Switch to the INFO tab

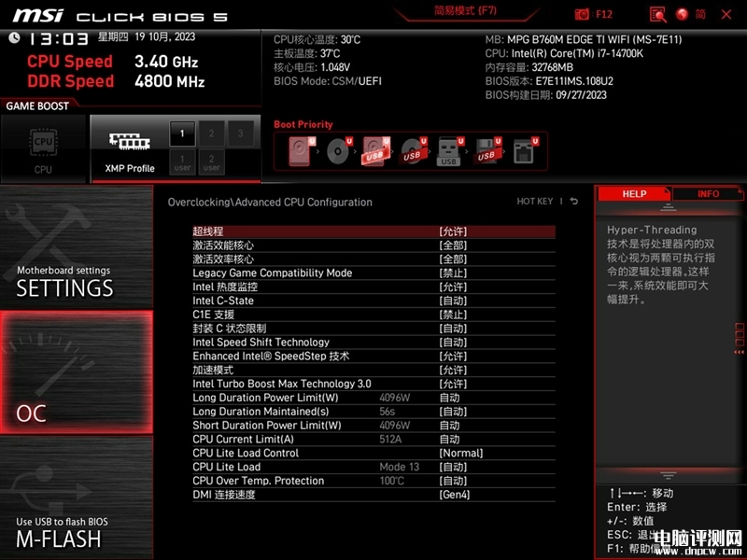tap(708, 194)
